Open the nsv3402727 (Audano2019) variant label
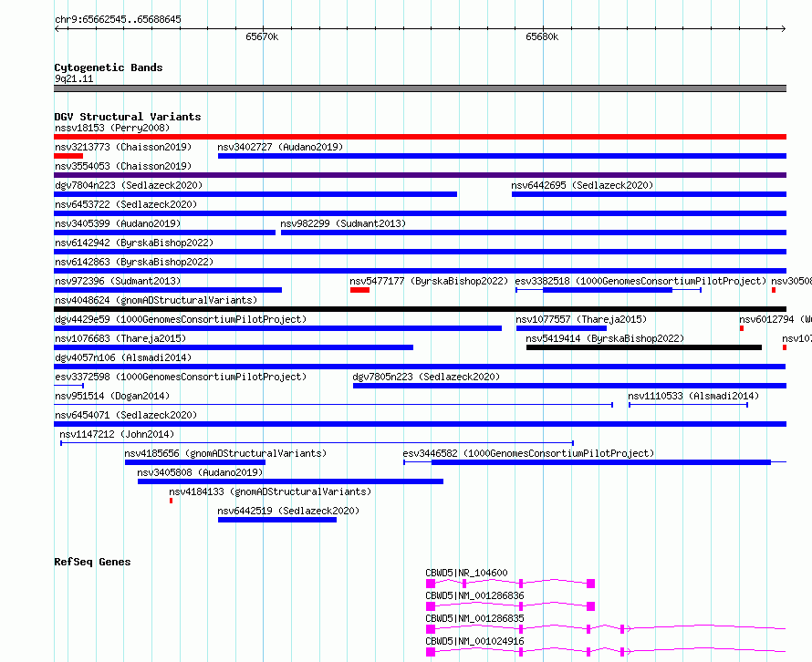 click(x=280, y=147)
